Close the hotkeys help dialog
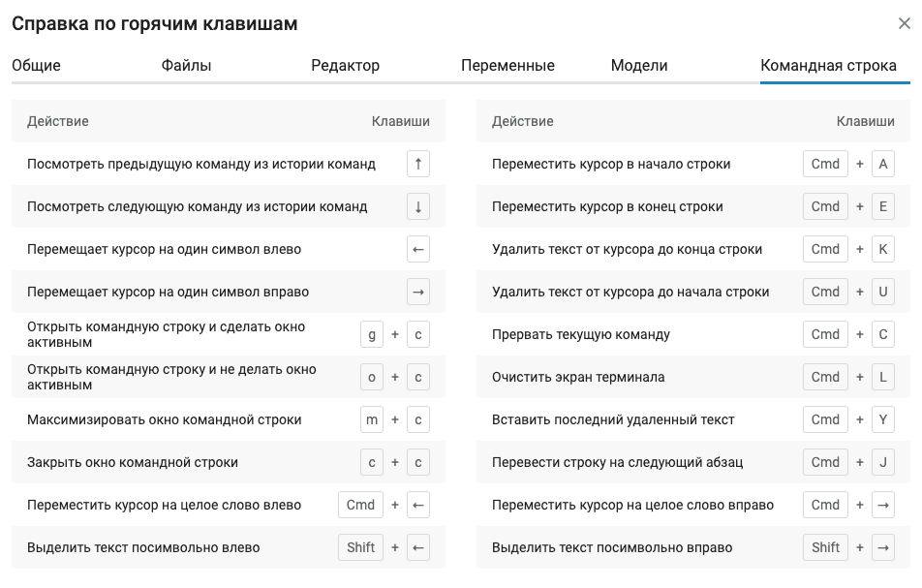The image size is (922, 588). click(904, 23)
